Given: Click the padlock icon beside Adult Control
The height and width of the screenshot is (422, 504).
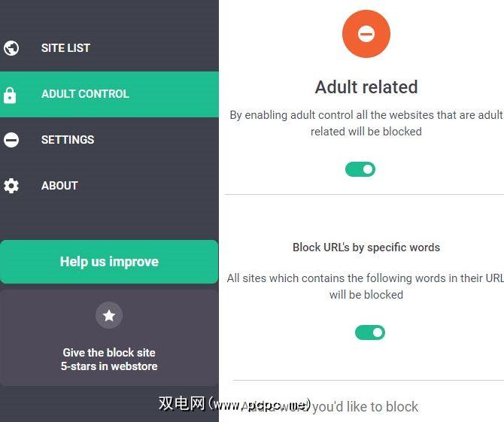Looking at the screenshot, I should (x=10, y=95).
